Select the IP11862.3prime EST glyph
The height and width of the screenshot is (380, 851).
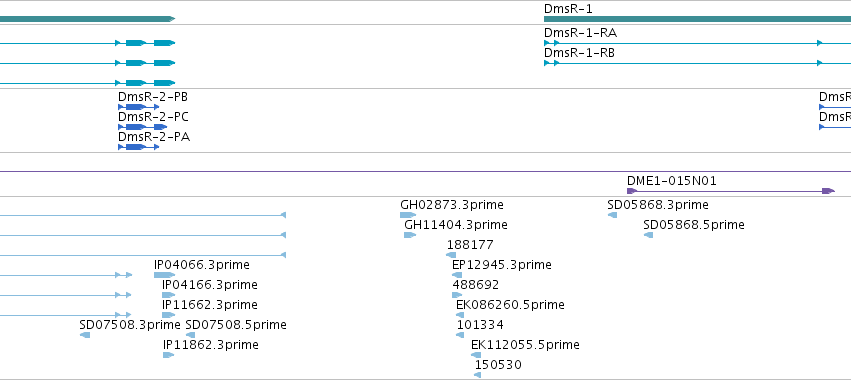click(x=168, y=355)
